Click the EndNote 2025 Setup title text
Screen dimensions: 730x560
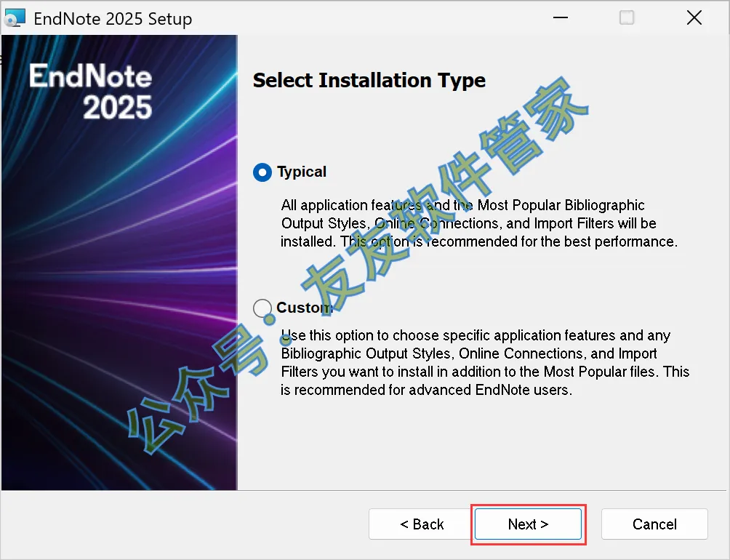pyautogui.click(x=113, y=19)
